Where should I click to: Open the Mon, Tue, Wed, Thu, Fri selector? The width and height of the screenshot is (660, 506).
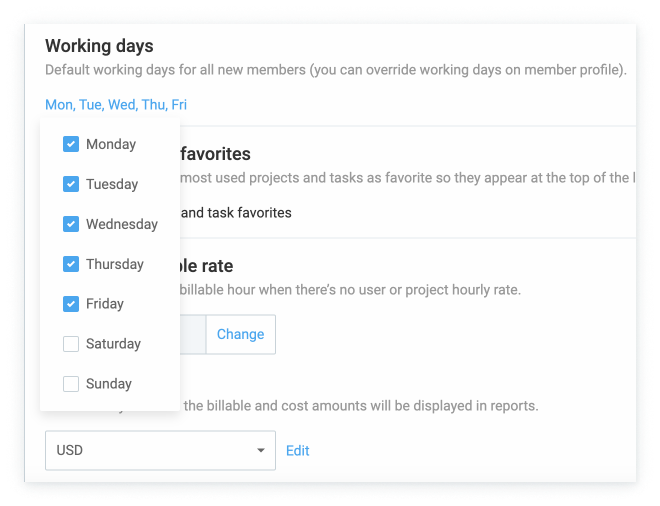coord(116,105)
